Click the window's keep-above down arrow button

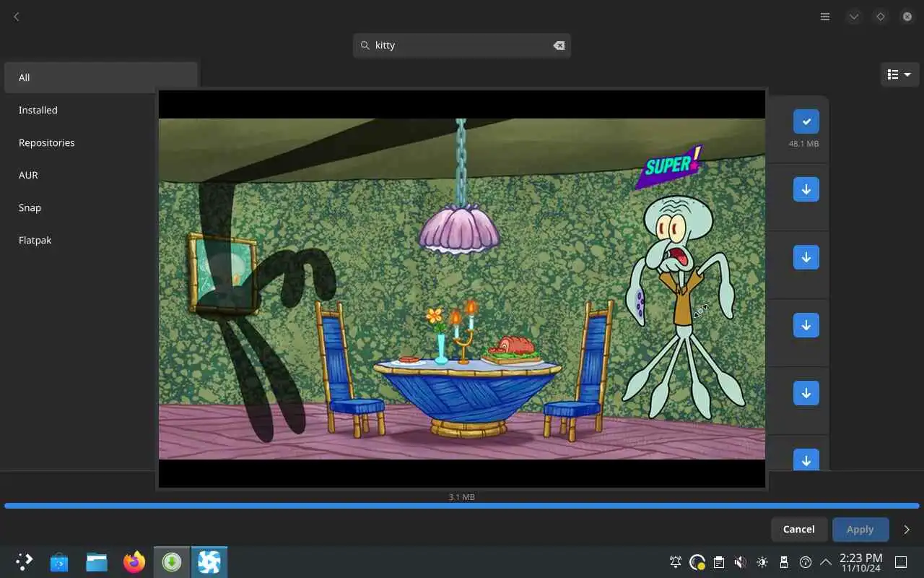pyautogui.click(x=854, y=17)
